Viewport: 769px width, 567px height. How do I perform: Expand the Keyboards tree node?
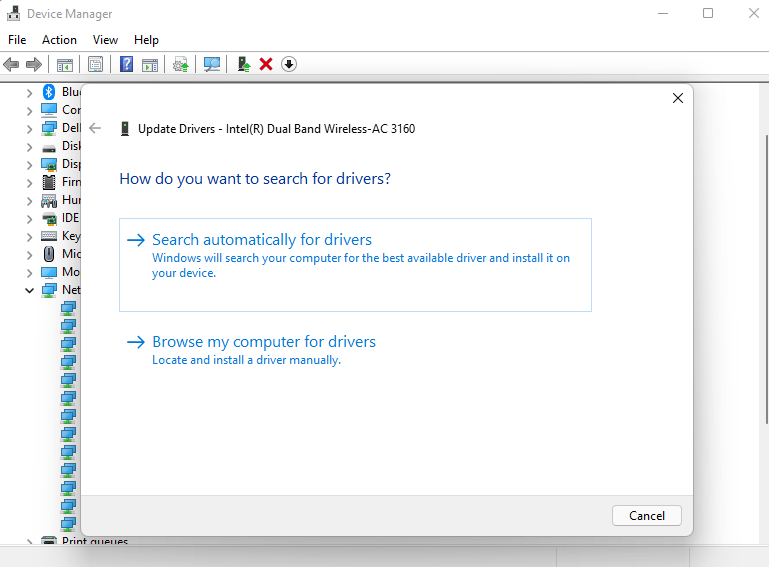tap(29, 237)
